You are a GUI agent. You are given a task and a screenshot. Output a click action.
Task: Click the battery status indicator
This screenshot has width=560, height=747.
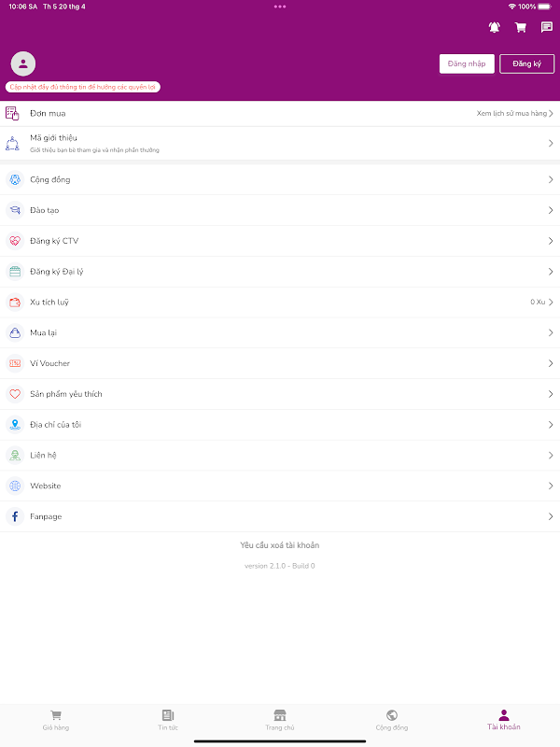click(545, 7)
